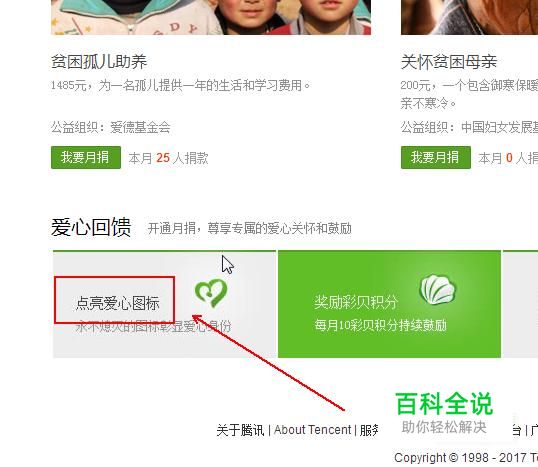Open the 关怀贫困母亲 project title
The height and width of the screenshot is (467, 538).
pyautogui.click(x=449, y=62)
